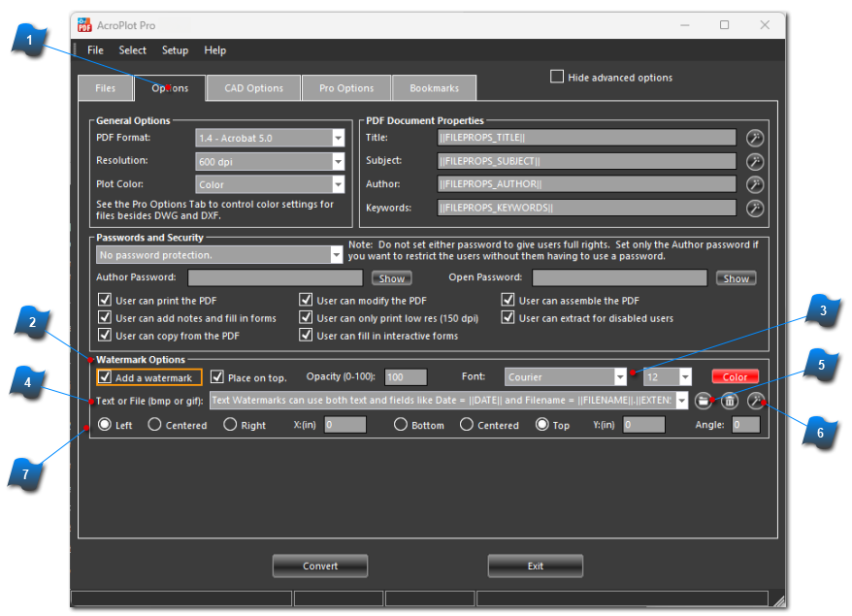852x616 pixels.
Task: Show the Author Password
Action: click(392, 278)
